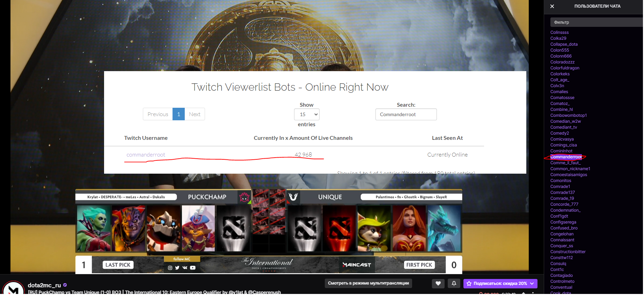This screenshot has width=644, height=295.
Task: Click the Death Prophet hero portrait
Action: pos(93,228)
